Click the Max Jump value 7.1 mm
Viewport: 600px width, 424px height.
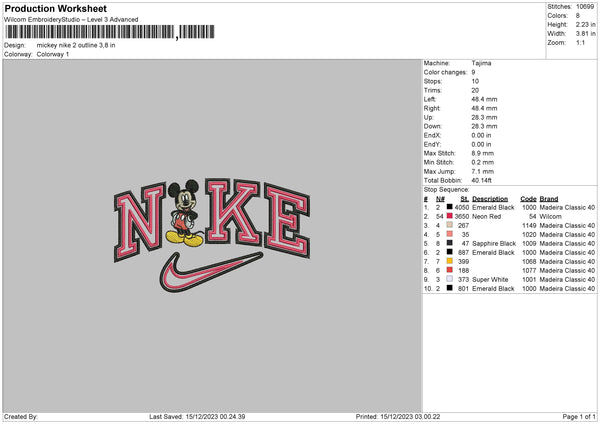tap(483, 172)
